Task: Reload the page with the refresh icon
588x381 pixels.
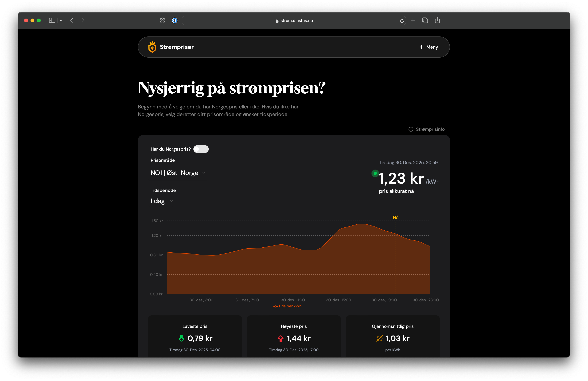Action: [x=402, y=20]
